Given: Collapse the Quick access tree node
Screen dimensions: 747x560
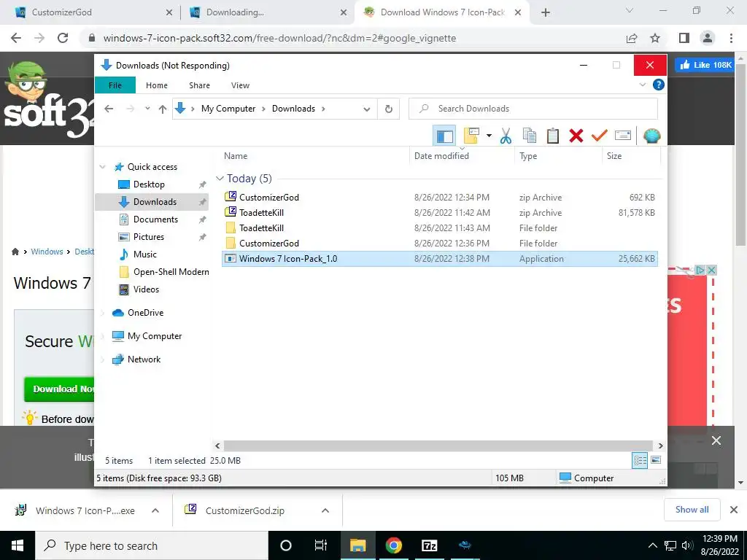Looking at the screenshot, I should [x=102, y=167].
